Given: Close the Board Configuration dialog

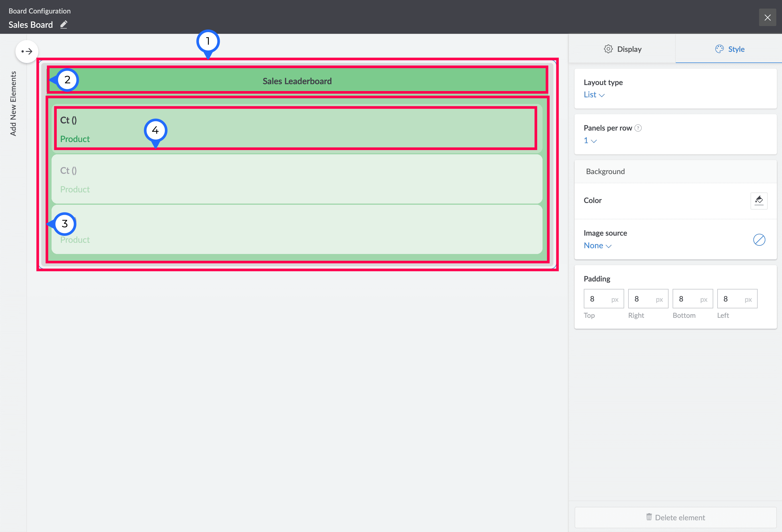Looking at the screenshot, I should point(767,17).
